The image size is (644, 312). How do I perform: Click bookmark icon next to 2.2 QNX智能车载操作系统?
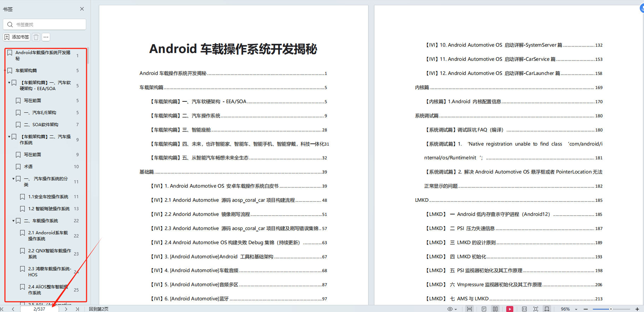point(22,251)
